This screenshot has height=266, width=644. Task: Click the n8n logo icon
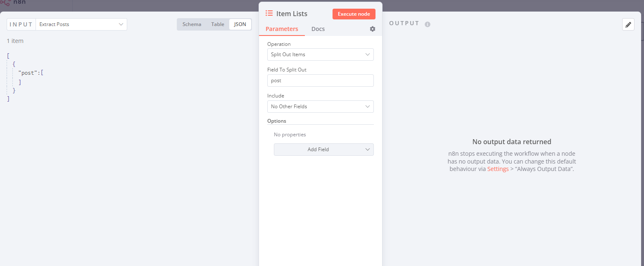tap(5, 2)
